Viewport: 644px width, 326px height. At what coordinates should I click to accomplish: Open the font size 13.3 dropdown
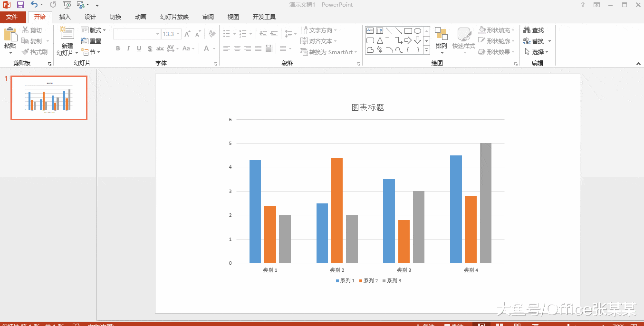click(x=178, y=34)
